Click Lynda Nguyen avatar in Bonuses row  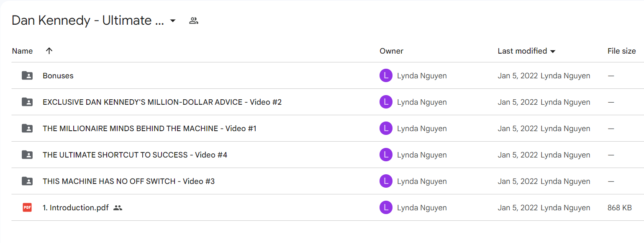[x=386, y=75]
